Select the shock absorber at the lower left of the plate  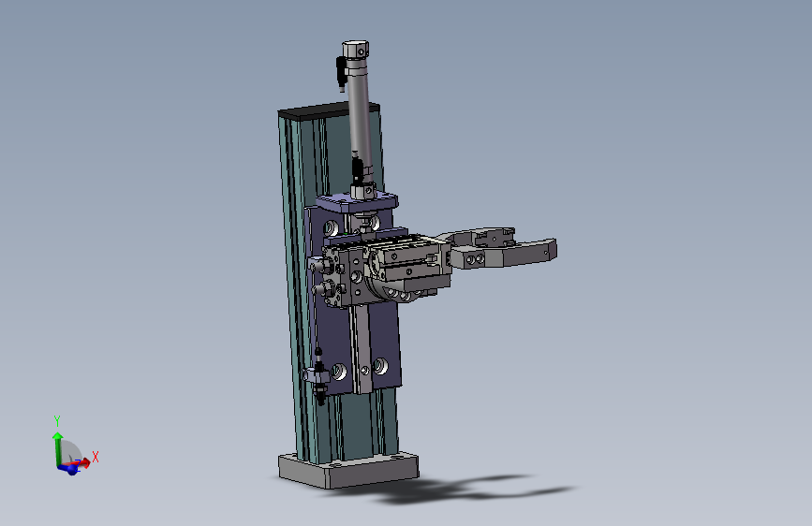coord(319,375)
